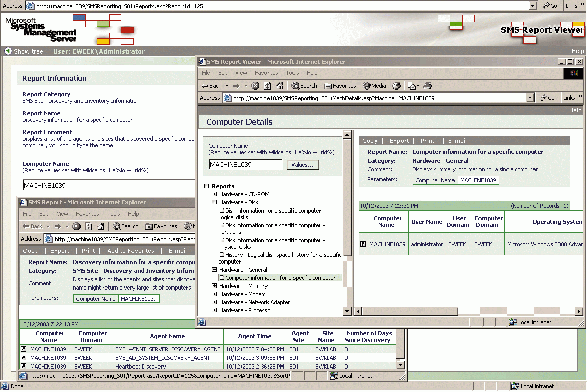Go Home in SMS Report Viewer toolbar
This screenshot has height=392, width=587.
(280, 86)
